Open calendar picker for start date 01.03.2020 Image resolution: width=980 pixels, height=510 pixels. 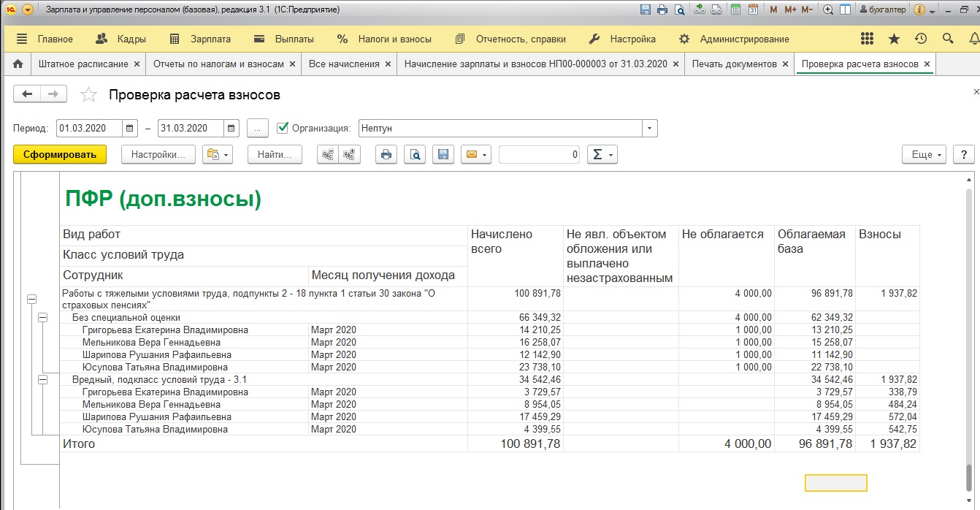(130, 128)
